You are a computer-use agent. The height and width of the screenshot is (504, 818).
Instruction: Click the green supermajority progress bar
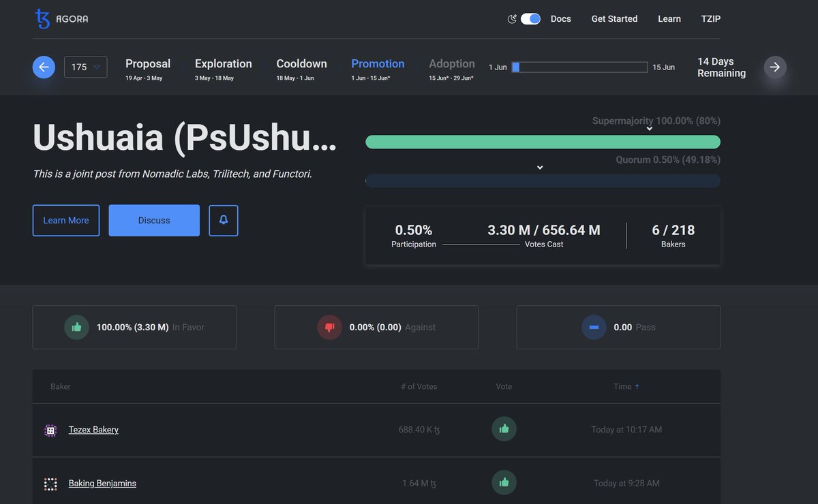point(543,142)
